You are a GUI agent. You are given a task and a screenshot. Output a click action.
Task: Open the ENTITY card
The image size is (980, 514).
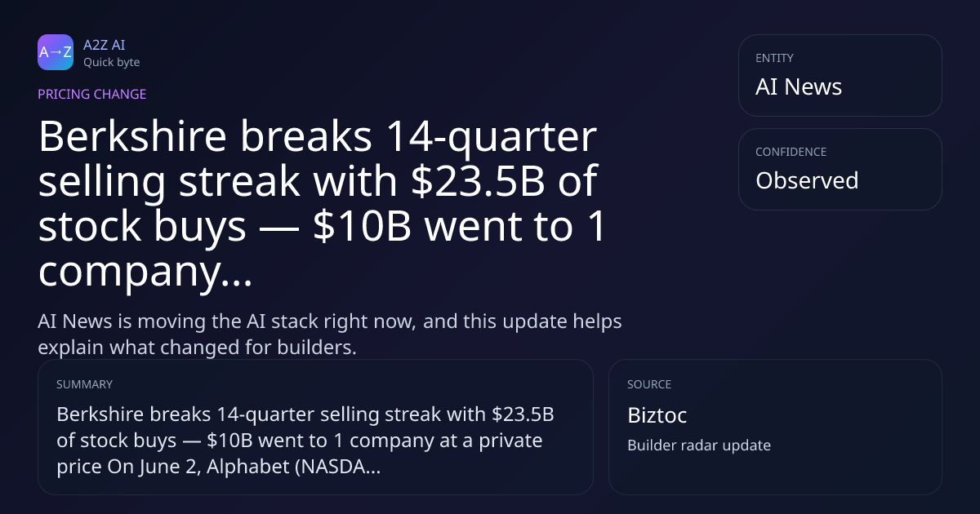(840, 75)
